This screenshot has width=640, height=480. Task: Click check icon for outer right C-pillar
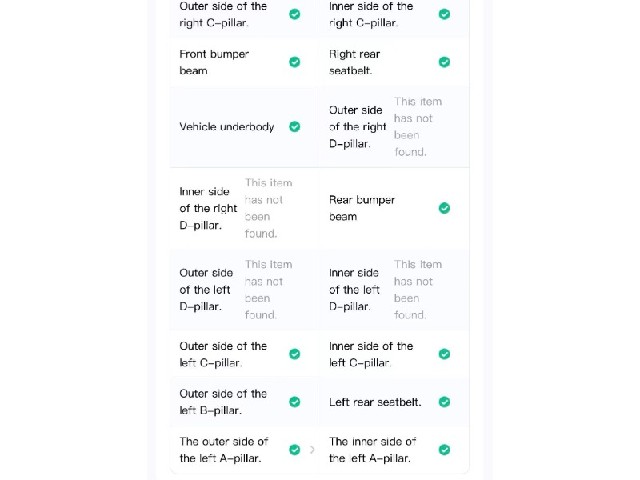point(295,14)
